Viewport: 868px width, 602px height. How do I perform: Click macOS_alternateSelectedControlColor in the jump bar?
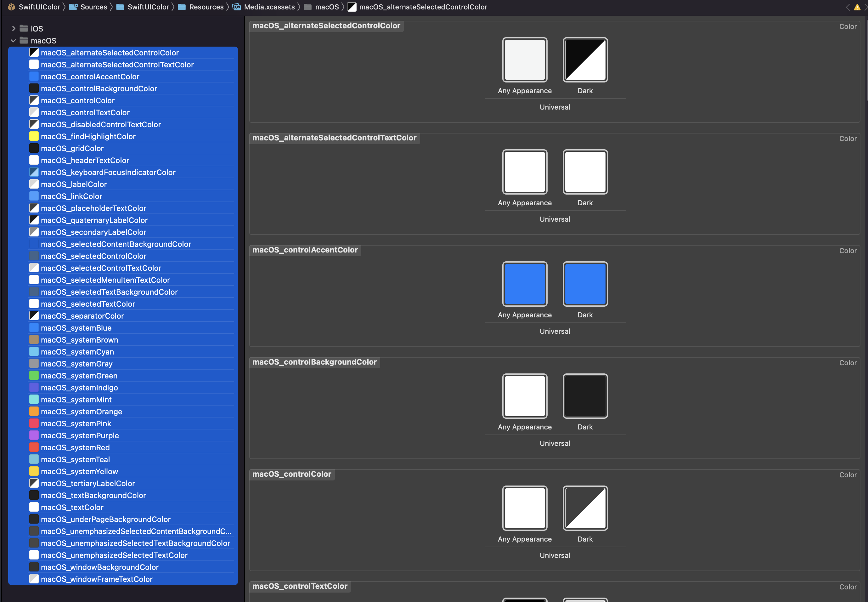pos(423,7)
